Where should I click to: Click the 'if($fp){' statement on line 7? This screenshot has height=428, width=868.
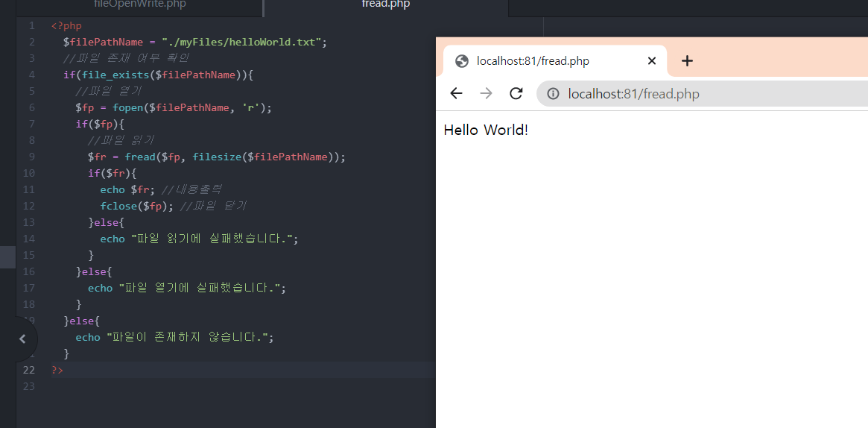click(100, 124)
